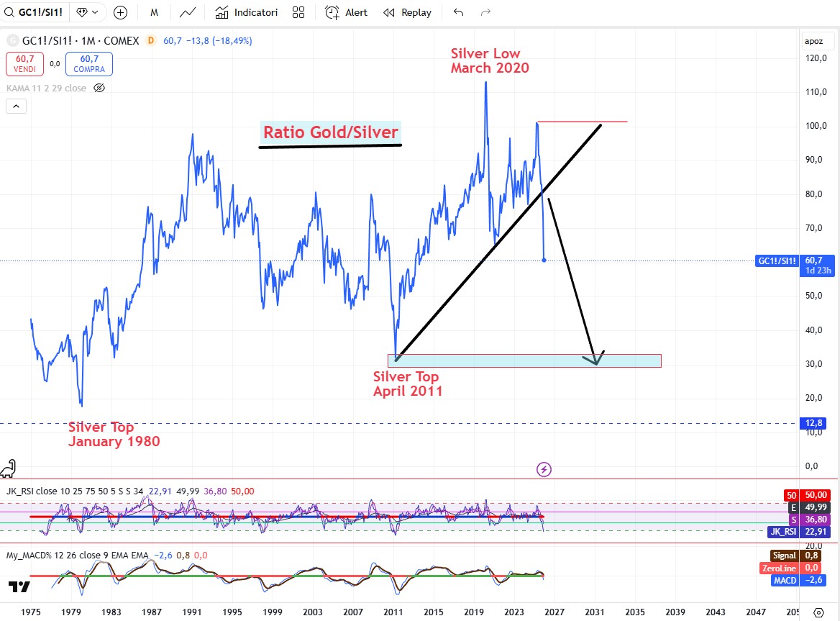The height and width of the screenshot is (621, 840).
Task: Click the dinosaur icon at the chart's left edge
Action: [x=8, y=468]
